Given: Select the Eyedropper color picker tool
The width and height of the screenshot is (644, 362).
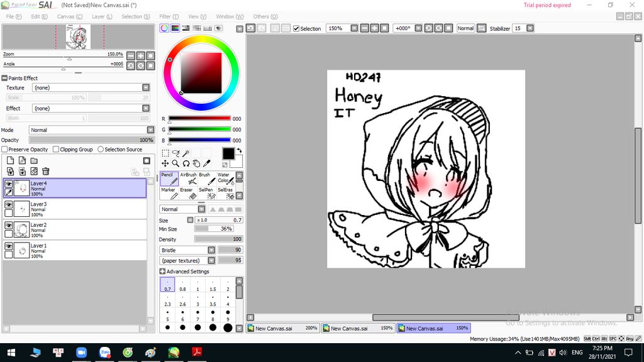Looking at the screenshot, I should pyautogui.click(x=207, y=163).
